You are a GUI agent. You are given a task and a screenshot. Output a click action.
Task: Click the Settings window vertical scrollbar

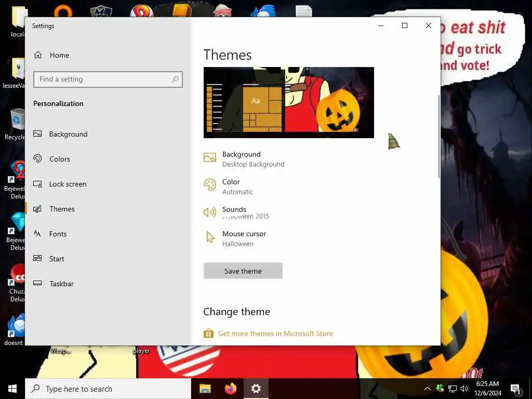coord(438,137)
